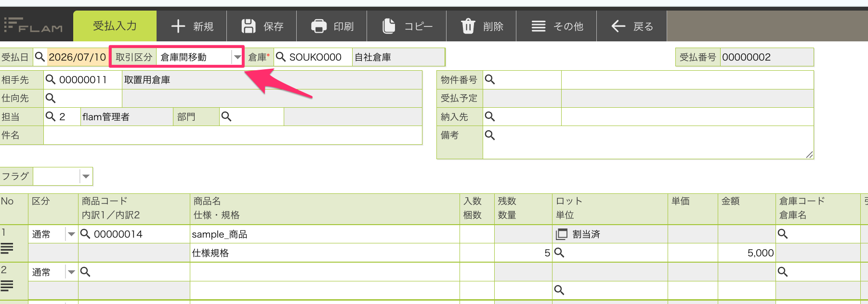The width and height of the screenshot is (868, 304).
Task: Select the 受払入力 tab
Action: tap(115, 26)
